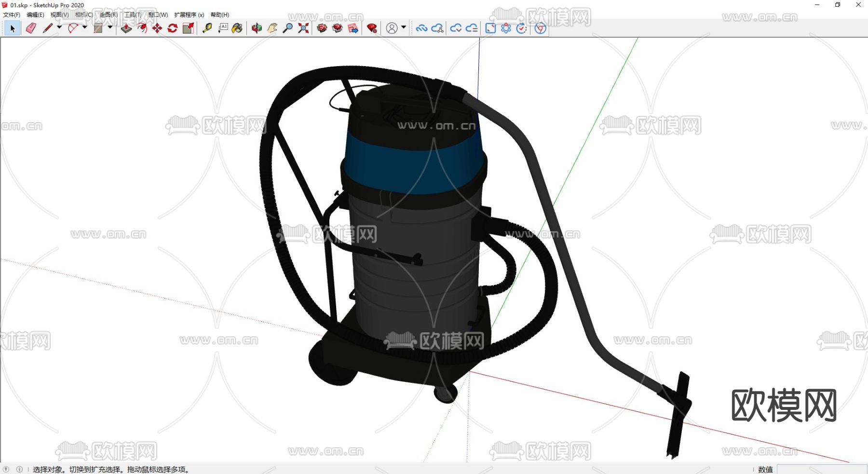Open the 文件(F) menu
Screen dimensions: 868x474
point(12,15)
